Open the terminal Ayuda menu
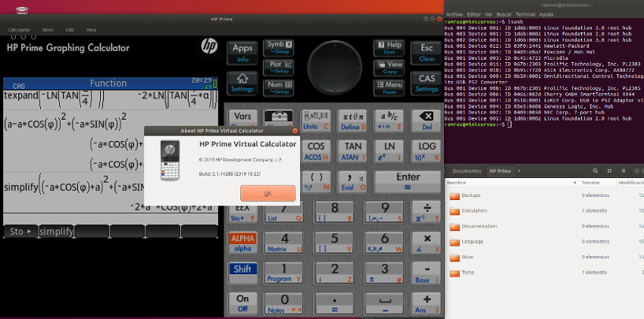Image resolution: width=644 pixels, height=319 pixels. pos(546,14)
